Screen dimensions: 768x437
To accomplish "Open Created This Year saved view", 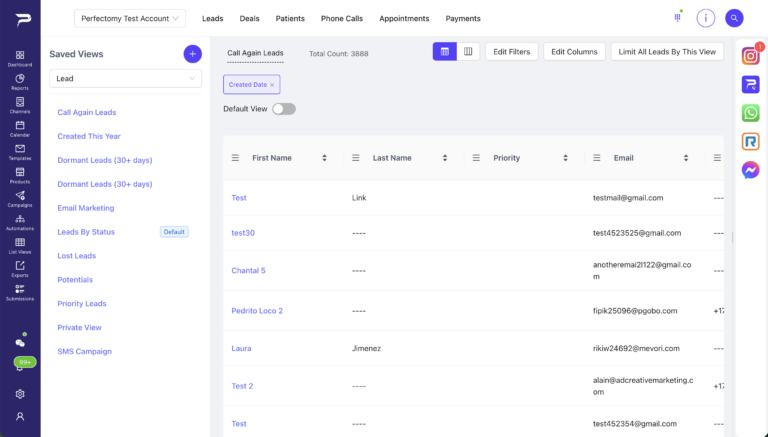I will pos(89,136).
